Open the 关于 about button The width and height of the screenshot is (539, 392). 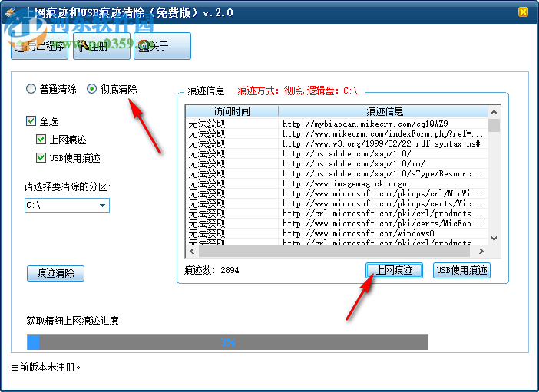(162, 46)
